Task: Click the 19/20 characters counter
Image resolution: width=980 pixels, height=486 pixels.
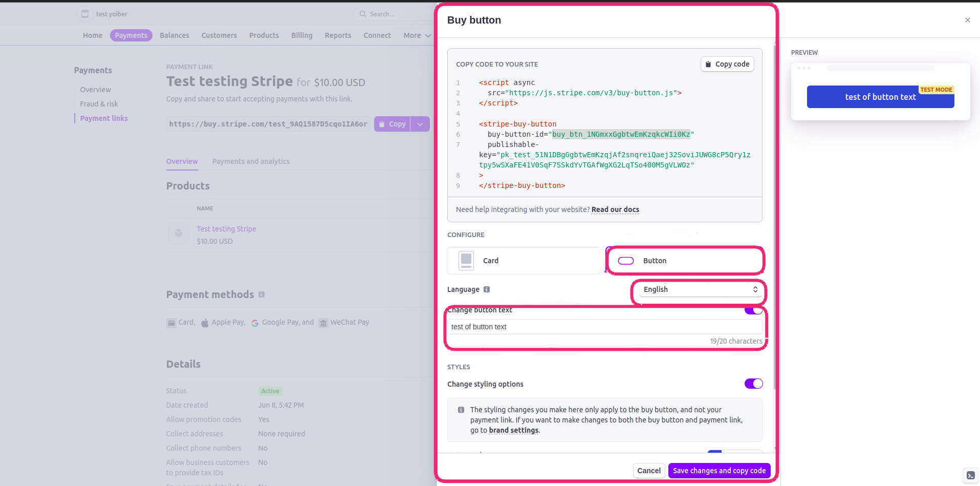Action: click(x=735, y=341)
